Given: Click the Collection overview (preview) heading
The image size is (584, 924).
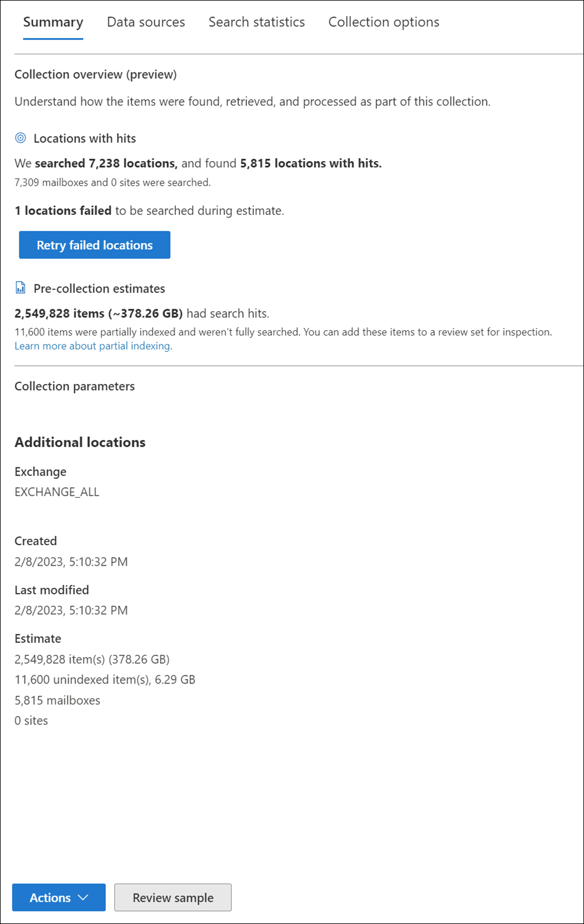Looking at the screenshot, I should click(96, 74).
